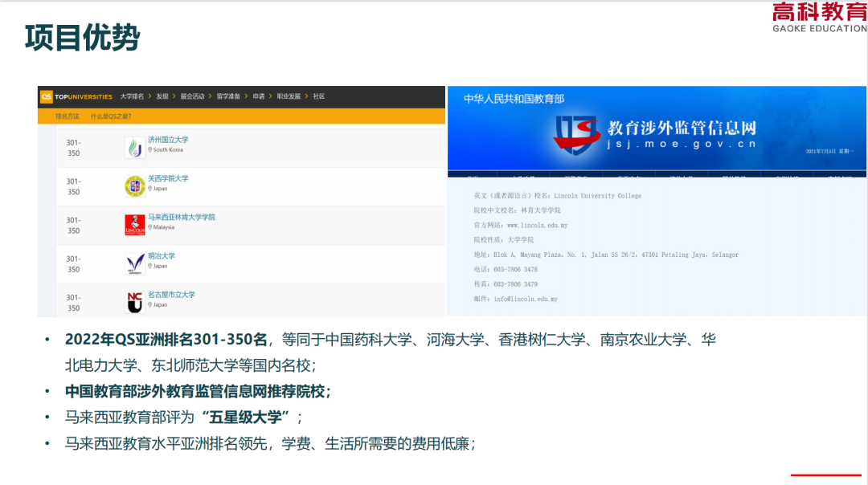The image size is (868, 485).
Task: Open the 济州国立大学 link
Action: pyautogui.click(x=168, y=140)
